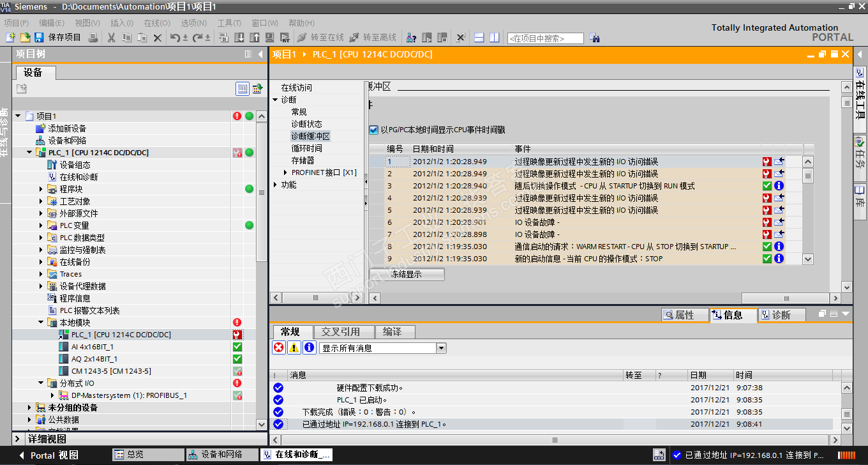Click the 保存项目 button
Viewport: 868px width, 465px height.
58,38
